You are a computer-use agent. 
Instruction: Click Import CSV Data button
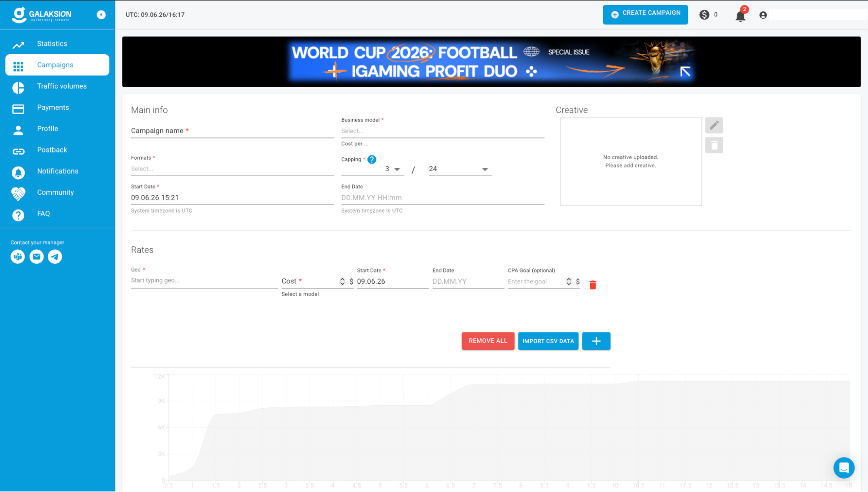(548, 341)
